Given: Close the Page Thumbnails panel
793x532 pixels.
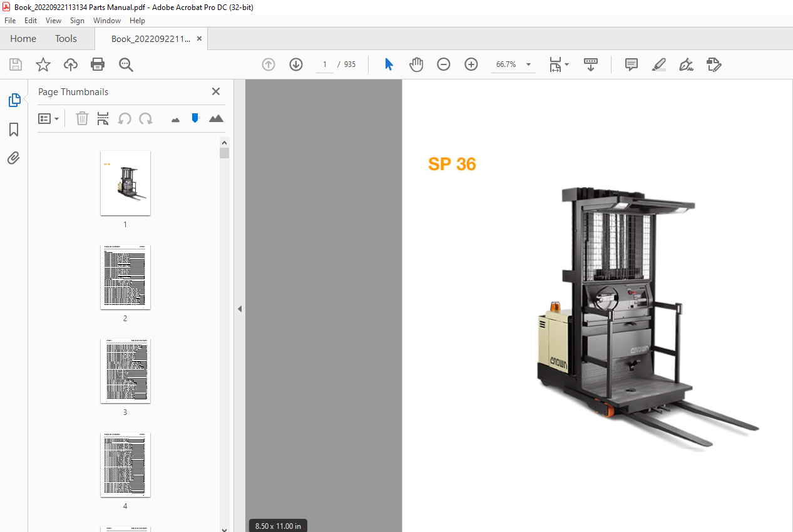Looking at the screenshot, I should [x=216, y=91].
